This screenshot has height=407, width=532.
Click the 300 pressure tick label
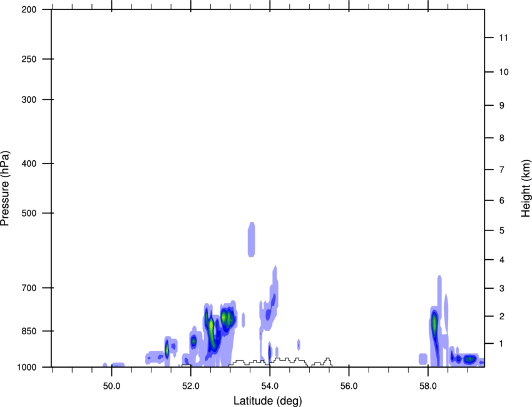[29, 100]
